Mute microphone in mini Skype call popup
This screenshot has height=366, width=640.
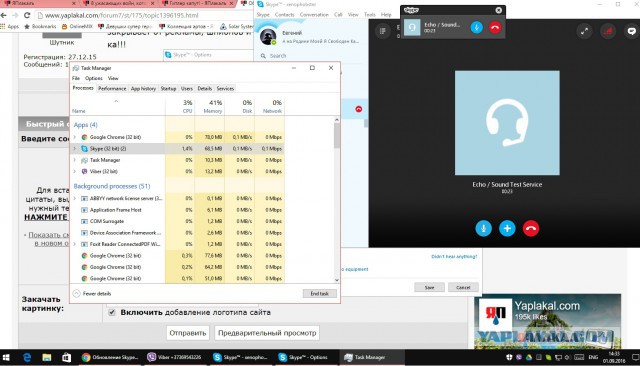[x=476, y=27]
